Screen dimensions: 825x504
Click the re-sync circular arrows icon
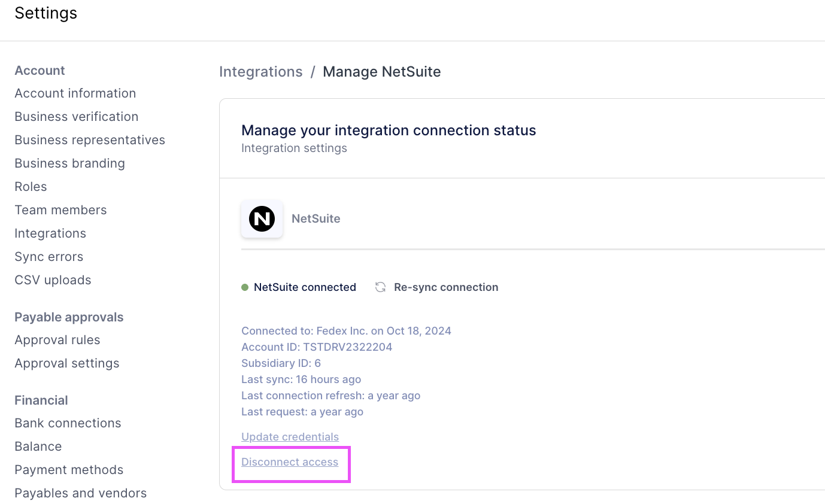pos(380,287)
